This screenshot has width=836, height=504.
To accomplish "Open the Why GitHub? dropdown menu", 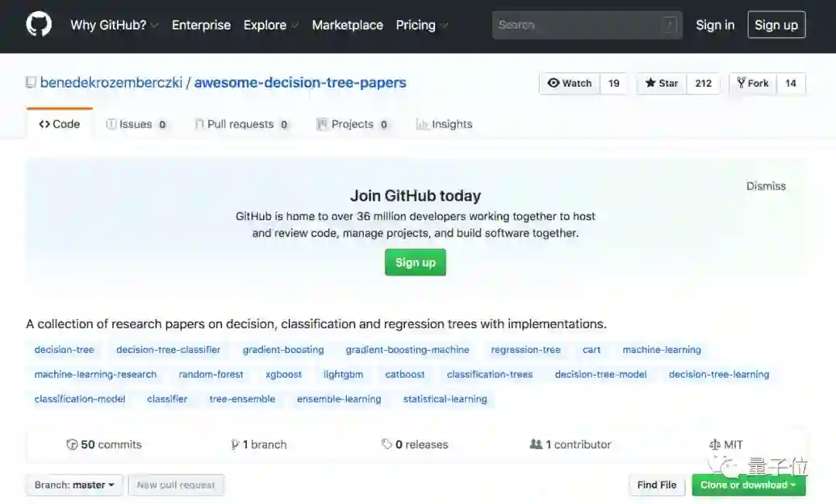I will coord(114,25).
